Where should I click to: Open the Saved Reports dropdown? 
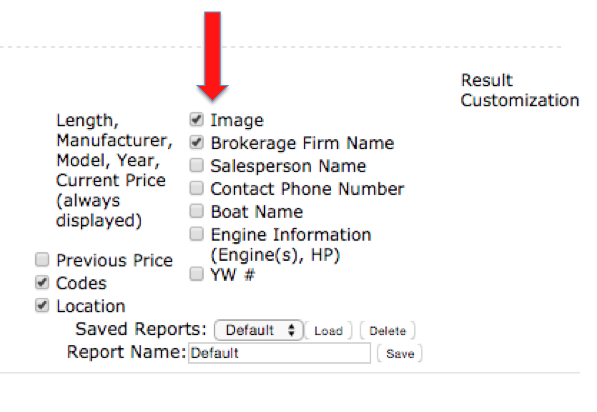tap(259, 330)
